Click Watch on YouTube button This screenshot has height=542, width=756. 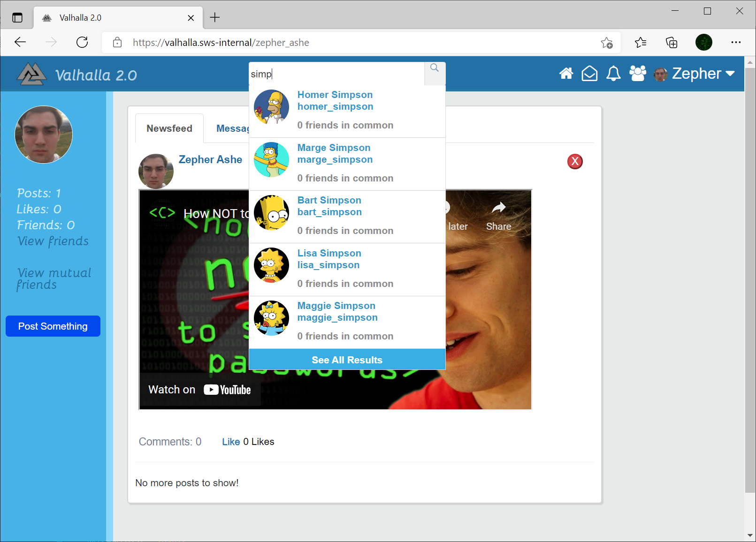coord(200,390)
